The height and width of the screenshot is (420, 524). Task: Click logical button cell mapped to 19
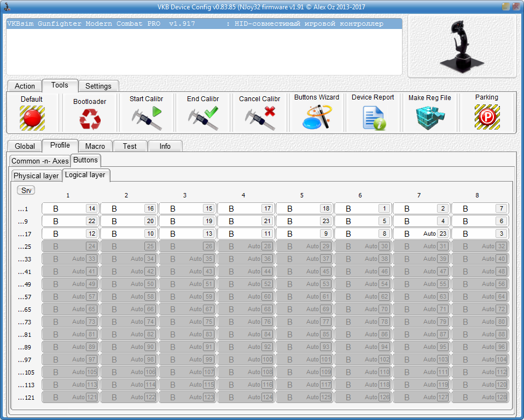188,221
